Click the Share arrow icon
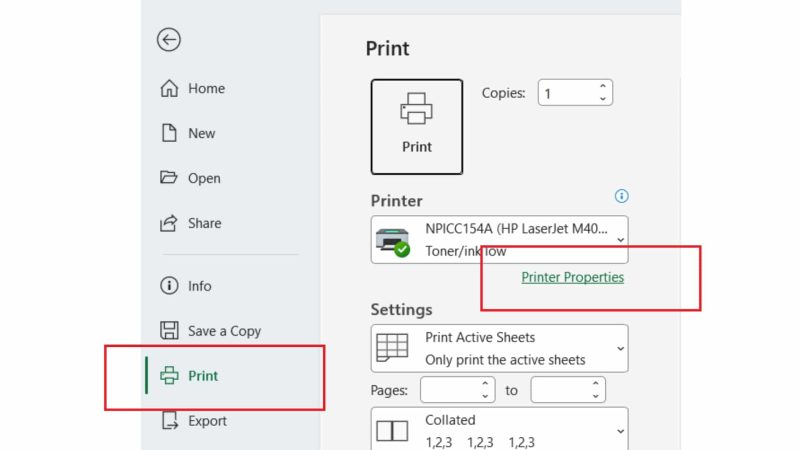The image size is (800, 450). 169,223
